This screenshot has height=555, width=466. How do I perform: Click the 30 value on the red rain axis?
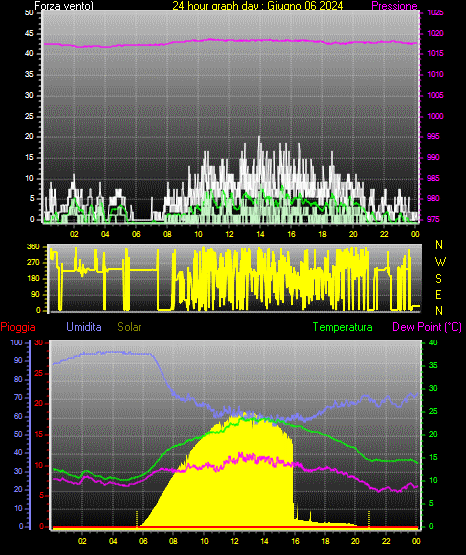[39, 342]
